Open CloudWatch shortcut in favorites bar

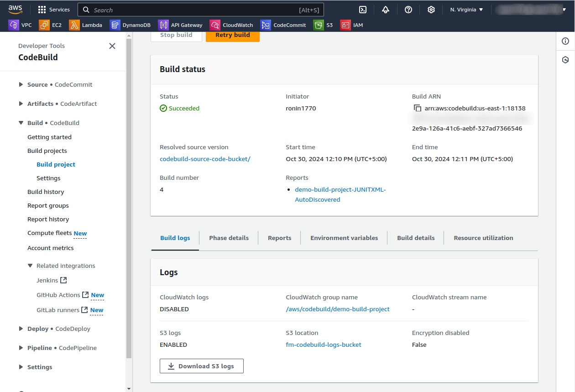(x=231, y=25)
